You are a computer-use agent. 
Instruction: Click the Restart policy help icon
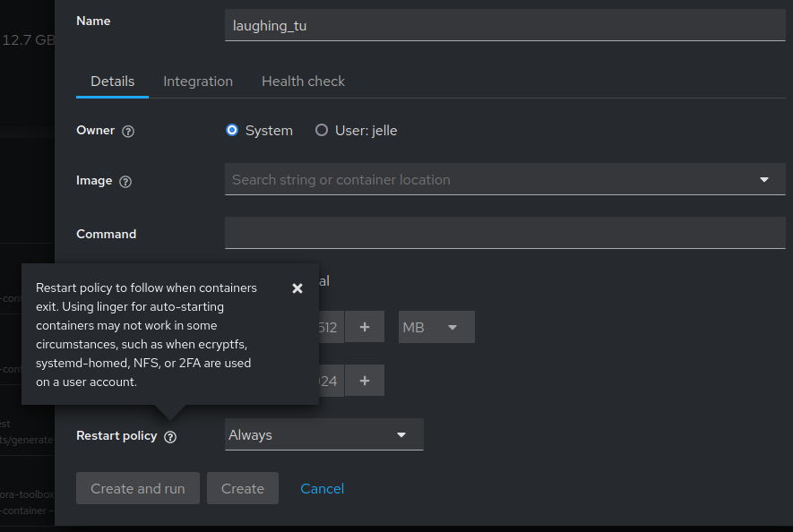[x=170, y=436]
